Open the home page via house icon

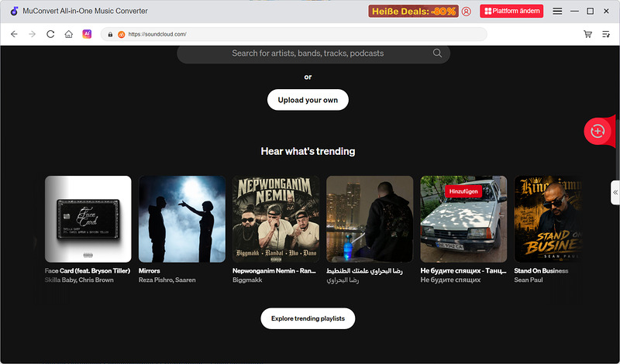[x=69, y=34]
